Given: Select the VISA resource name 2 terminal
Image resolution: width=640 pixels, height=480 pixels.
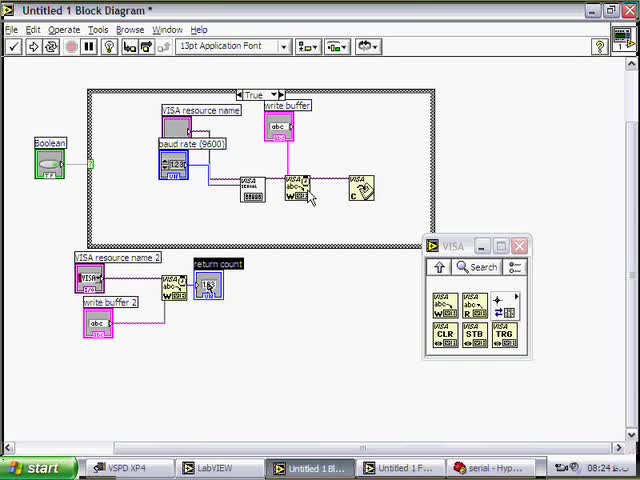Looking at the screenshot, I should pos(89,278).
